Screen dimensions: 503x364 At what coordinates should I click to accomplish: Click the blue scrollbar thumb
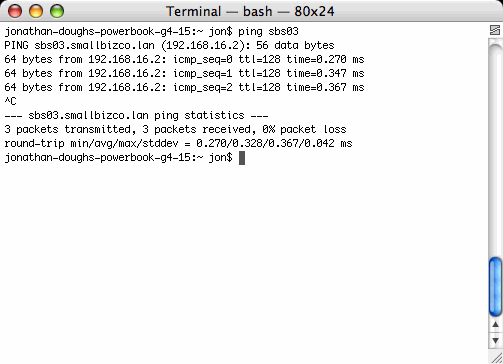pyautogui.click(x=495, y=287)
